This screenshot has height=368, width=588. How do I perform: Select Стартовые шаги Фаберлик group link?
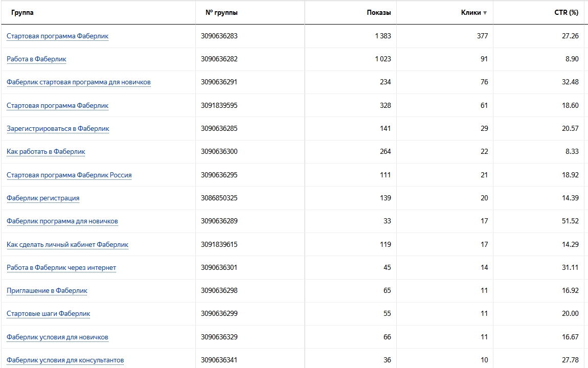pos(48,314)
